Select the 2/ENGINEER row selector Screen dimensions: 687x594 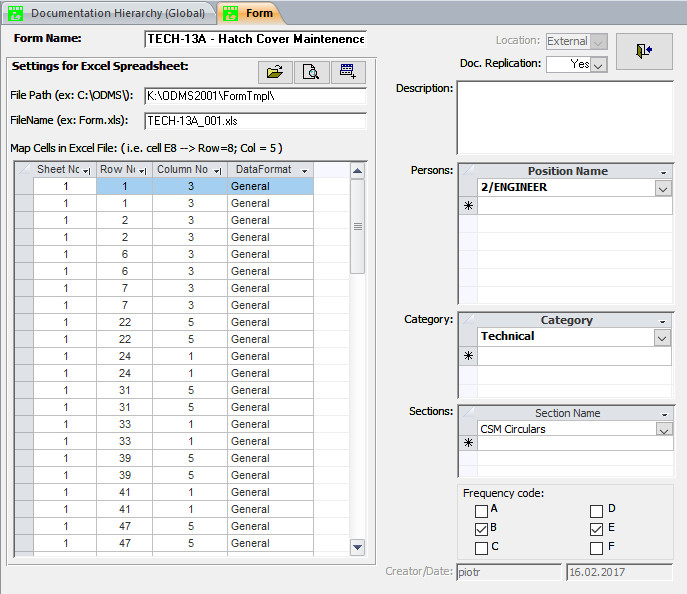468,187
